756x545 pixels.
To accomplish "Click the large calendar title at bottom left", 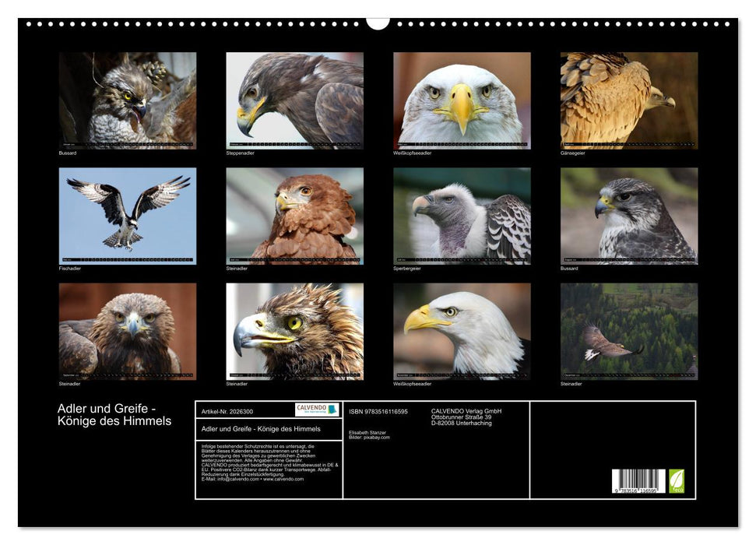I will 114,415.
